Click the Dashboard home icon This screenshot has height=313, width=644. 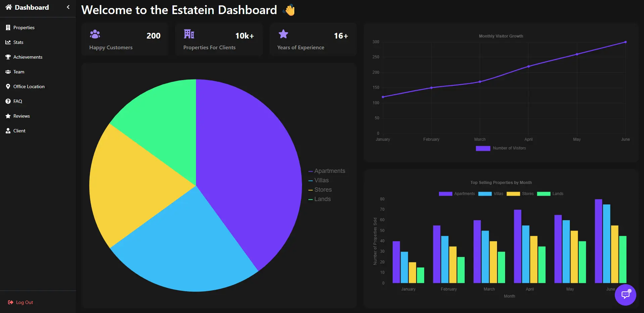pos(9,7)
